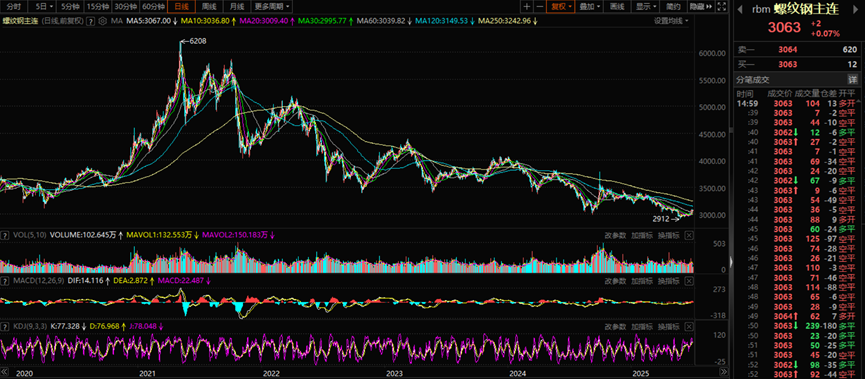Click the 螺纹钢主连 label above the chart
This screenshot has height=379, width=865.
19,20
